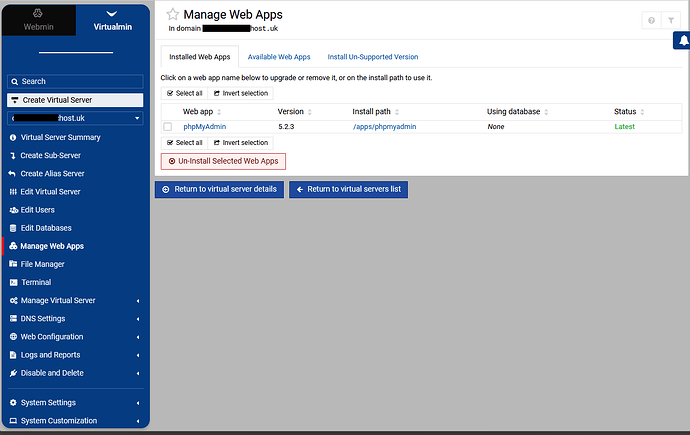
Task: Open File Manager from the sidebar
Action: tap(42, 264)
